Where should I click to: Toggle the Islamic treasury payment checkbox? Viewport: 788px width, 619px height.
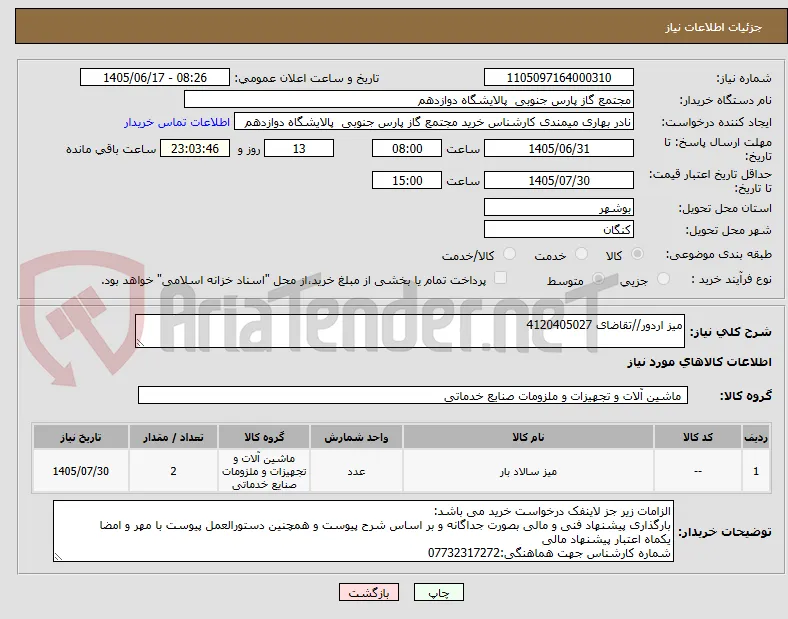point(500,278)
